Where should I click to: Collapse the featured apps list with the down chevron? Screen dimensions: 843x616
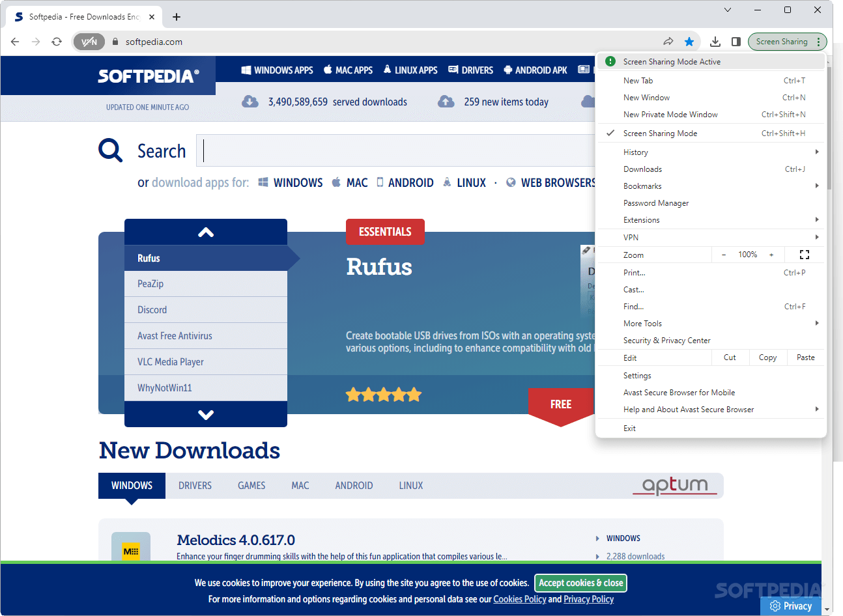point(205,414)
